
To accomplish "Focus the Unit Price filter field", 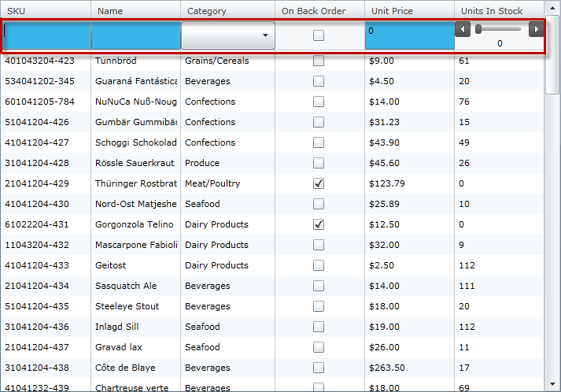I will (x=409, y=35).
